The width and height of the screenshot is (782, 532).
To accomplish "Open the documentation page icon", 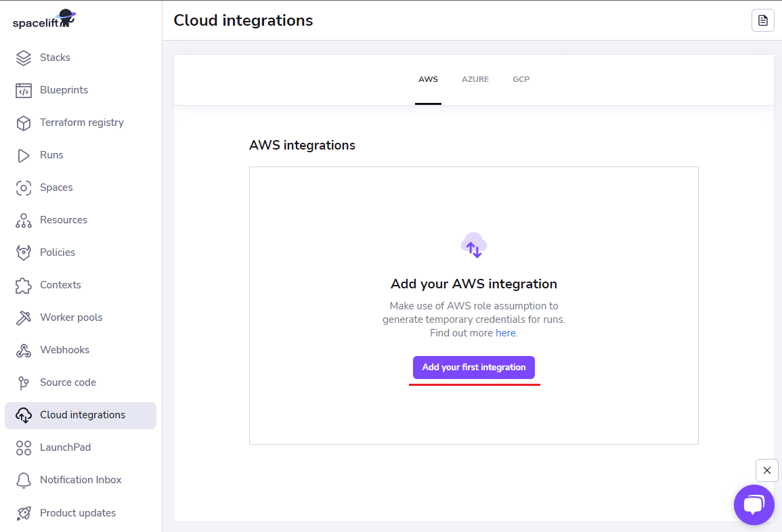I will [762, 20].
